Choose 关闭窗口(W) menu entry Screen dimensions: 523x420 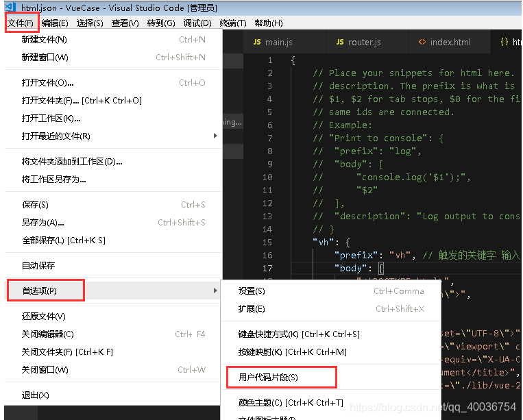[113, 370]
